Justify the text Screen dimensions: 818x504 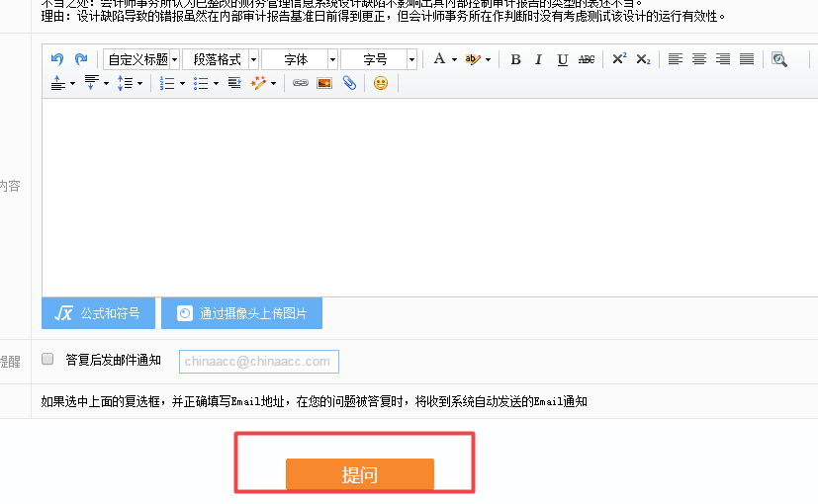(747, 59)
